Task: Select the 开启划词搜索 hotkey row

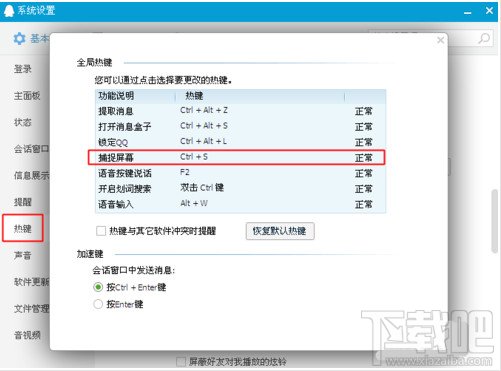Action: pyautogui.click(x=240, y=189)
